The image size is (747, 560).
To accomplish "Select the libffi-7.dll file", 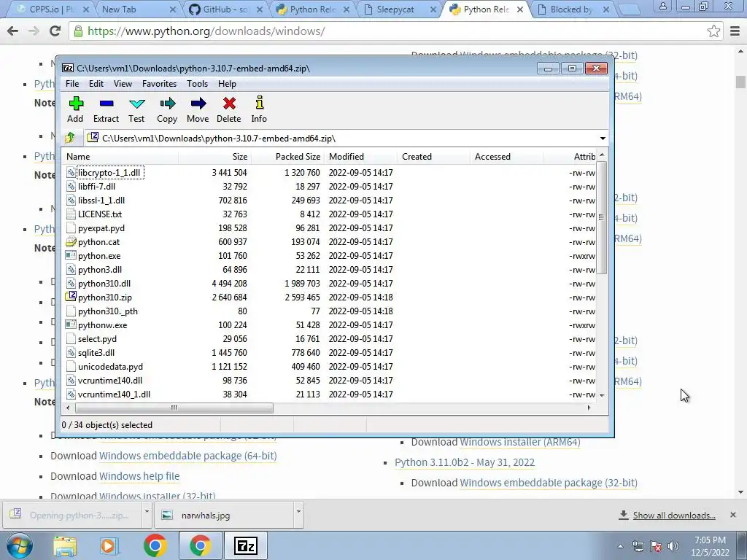I will click(x=96, y=187).
